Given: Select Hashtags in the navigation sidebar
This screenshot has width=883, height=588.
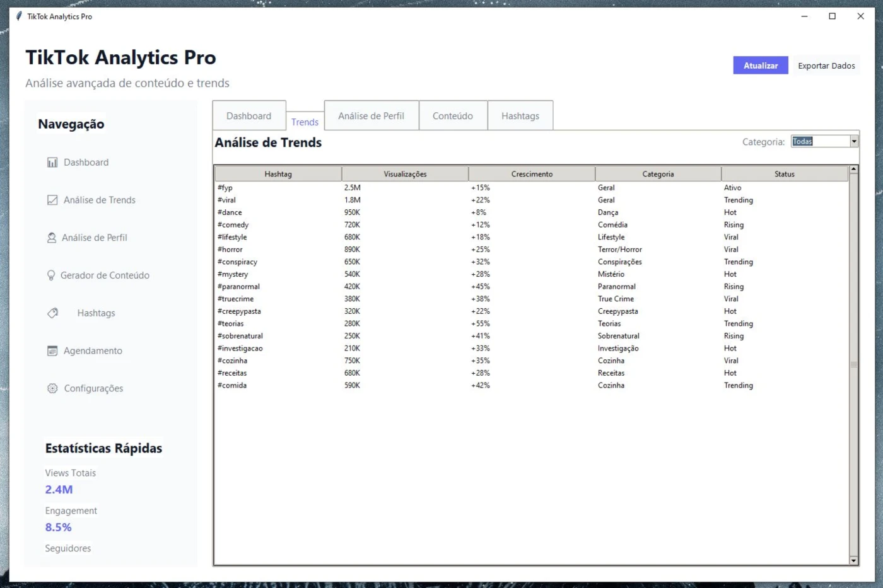Looking at the screenshot, I should tap(96, 313).
